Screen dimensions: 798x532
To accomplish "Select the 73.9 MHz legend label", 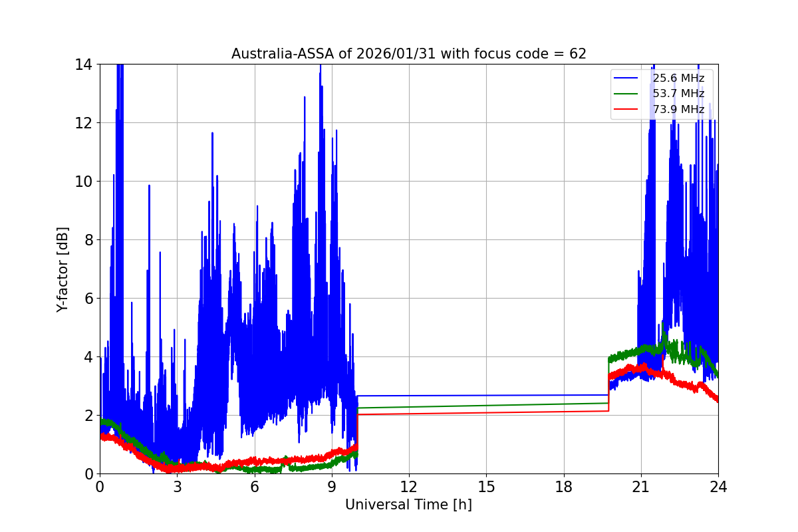I will [678, 109].
